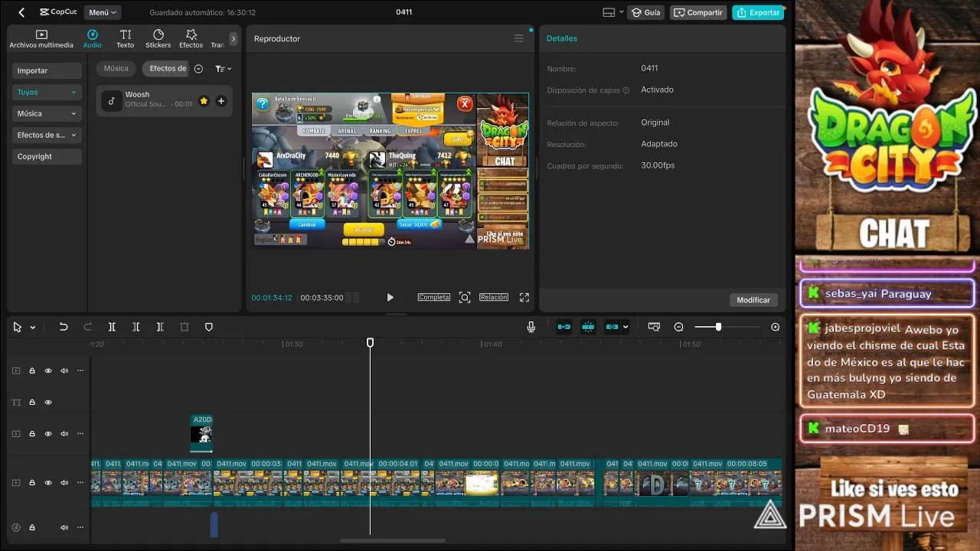Hide the A20D overlay track with eye icon

48,434
